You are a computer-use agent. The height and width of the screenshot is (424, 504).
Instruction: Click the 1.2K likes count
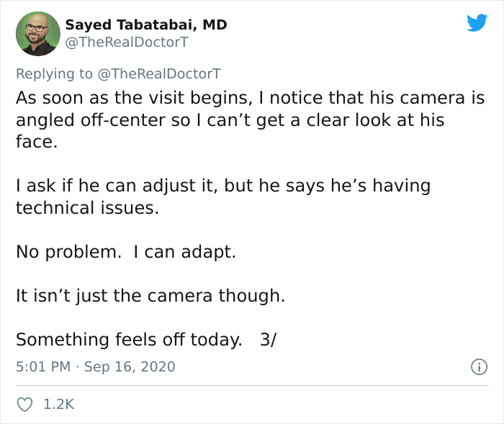coord(59,405)
